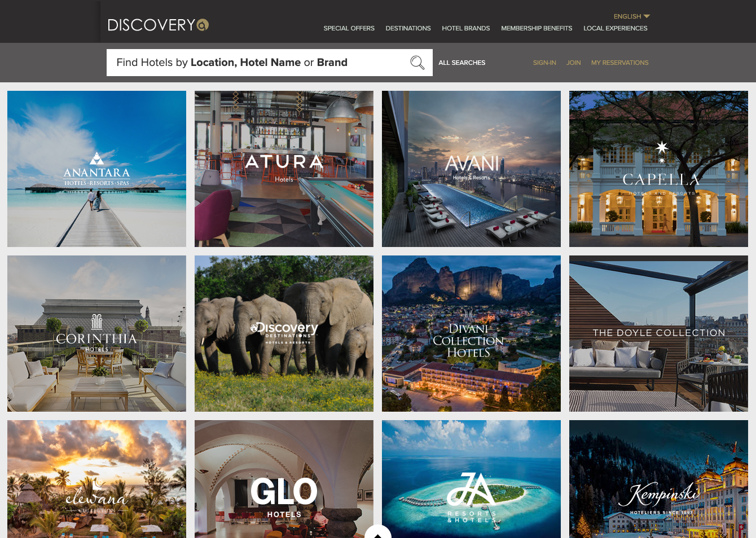Viewport: 756px width, 538px height.
Task: Click the scroll-to-top arrow button
Action: (378, 532)
